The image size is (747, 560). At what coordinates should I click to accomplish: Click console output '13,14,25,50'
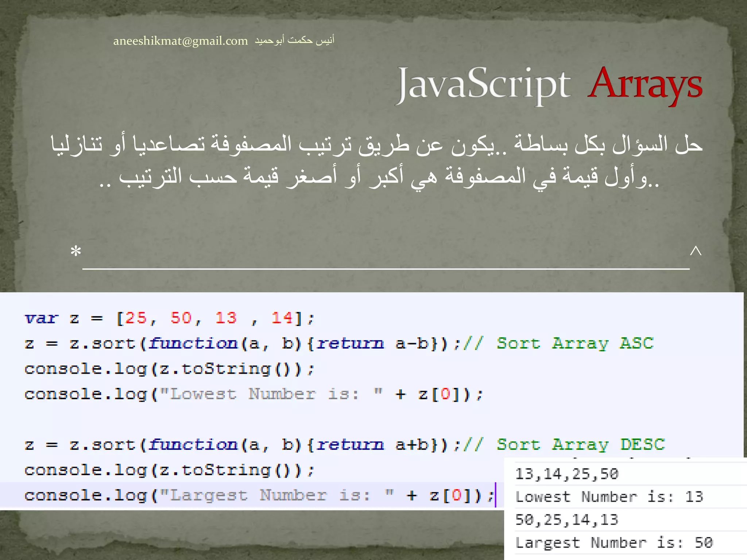[x=567, y=474]
